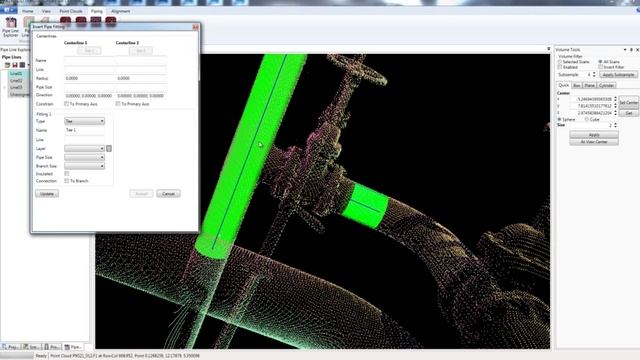Click the fitting Name field containing Tee 1
640x360 pixels.
84,130
